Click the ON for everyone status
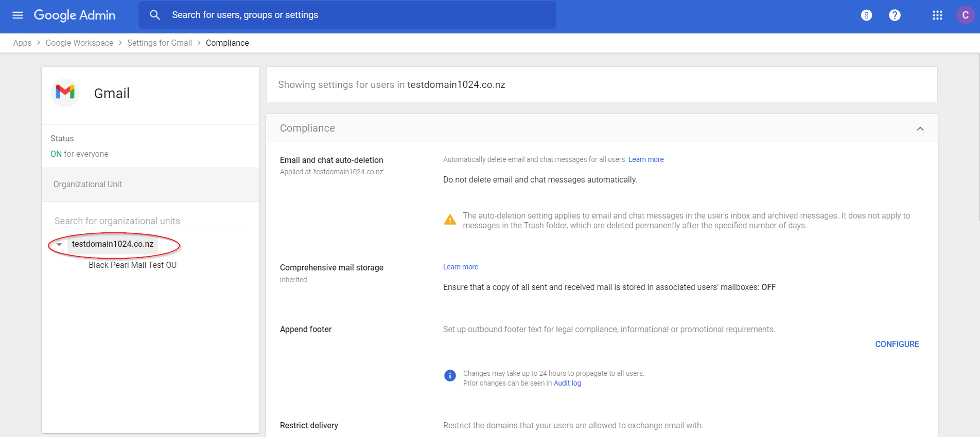Image resolution: width=980 pixels, height=437 pixels. pos(79,154)
